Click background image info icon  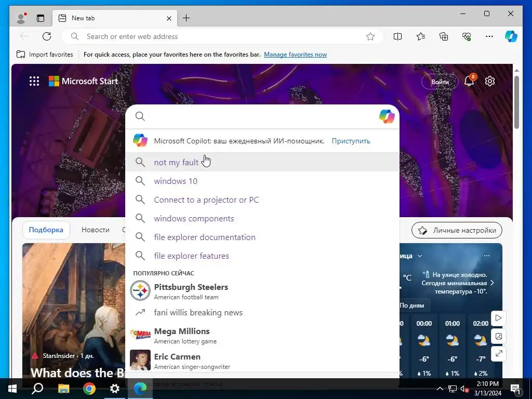point(498,336)
